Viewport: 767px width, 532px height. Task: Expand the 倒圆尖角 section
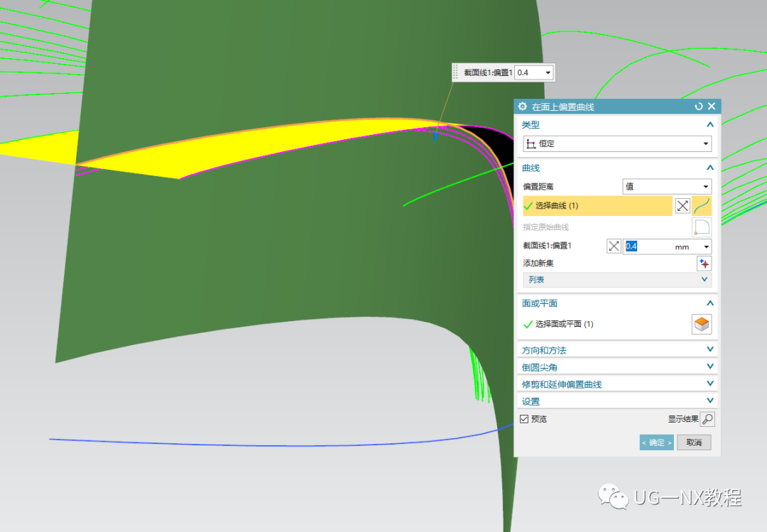617,367
